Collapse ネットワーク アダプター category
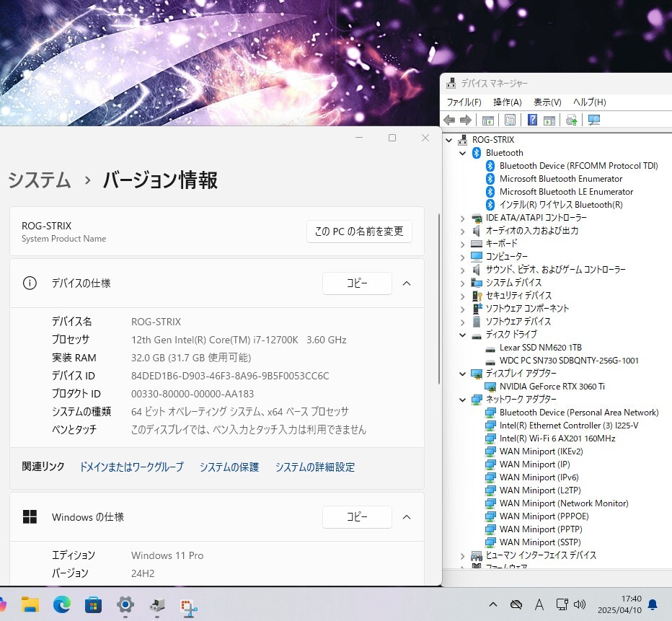The height and width of the screenshot is (621, 672). (462, 400)
